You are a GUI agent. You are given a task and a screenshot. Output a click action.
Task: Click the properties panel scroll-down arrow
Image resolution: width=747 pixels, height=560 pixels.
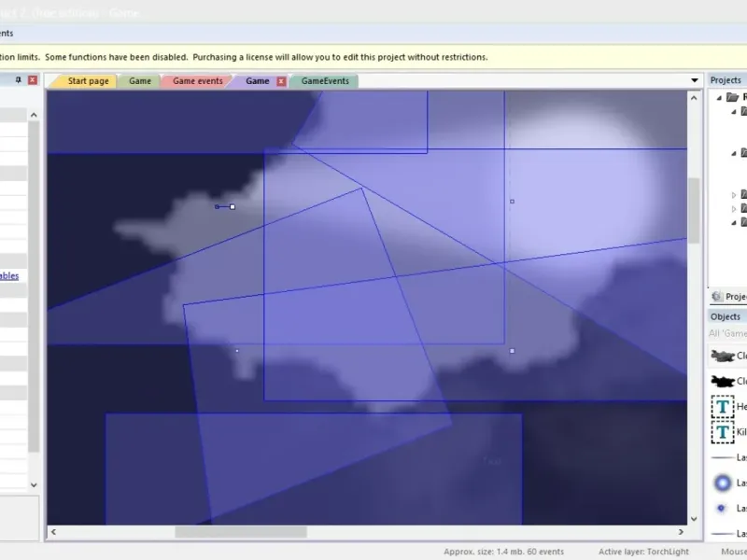(x=34, y=485)
